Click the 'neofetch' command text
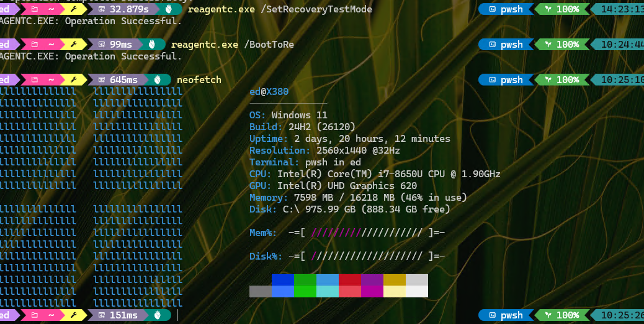The height and width of the screenshot is (324, 644). [199, 79]
